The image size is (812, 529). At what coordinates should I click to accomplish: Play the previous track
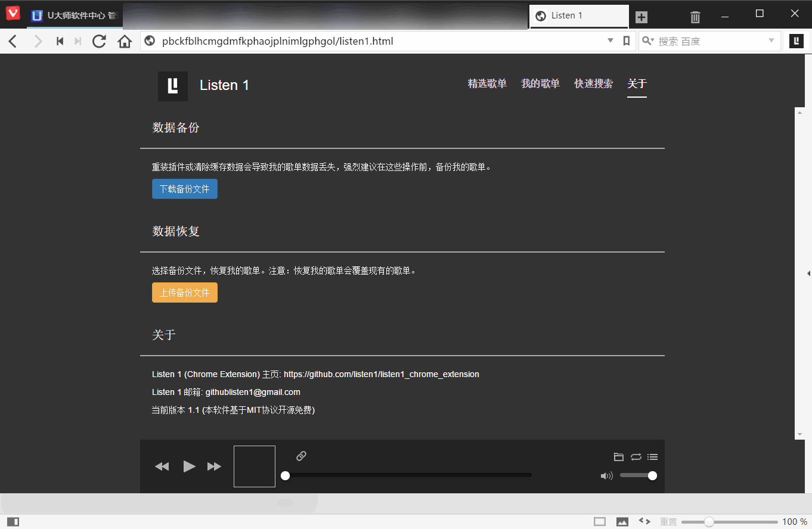(x=162, y=466)
